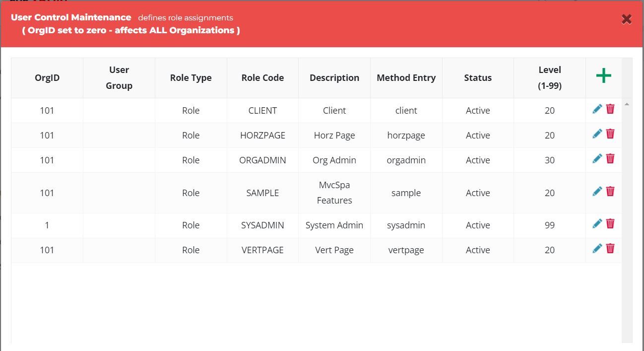This screenshot has width=644, height=351.
Task: Delete the HORZPAGE role entry
Action: click(x=610, y=134)
